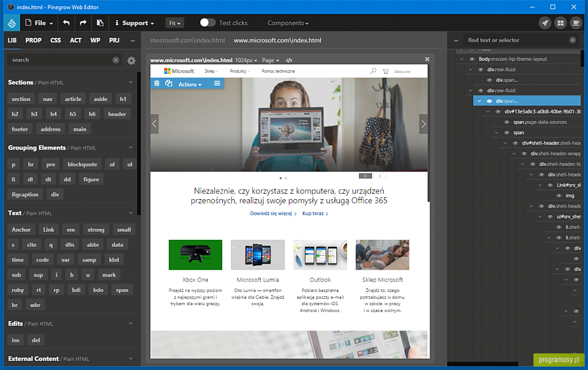Collapse the Sections library group
Screen dimensions: 588x370
(130, 83)
